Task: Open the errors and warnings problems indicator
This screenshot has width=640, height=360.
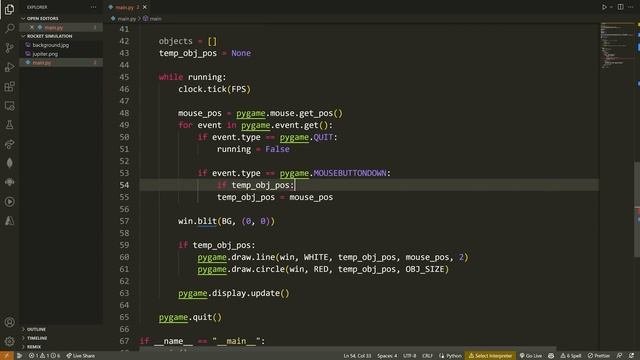Action: tap(44, 356)
